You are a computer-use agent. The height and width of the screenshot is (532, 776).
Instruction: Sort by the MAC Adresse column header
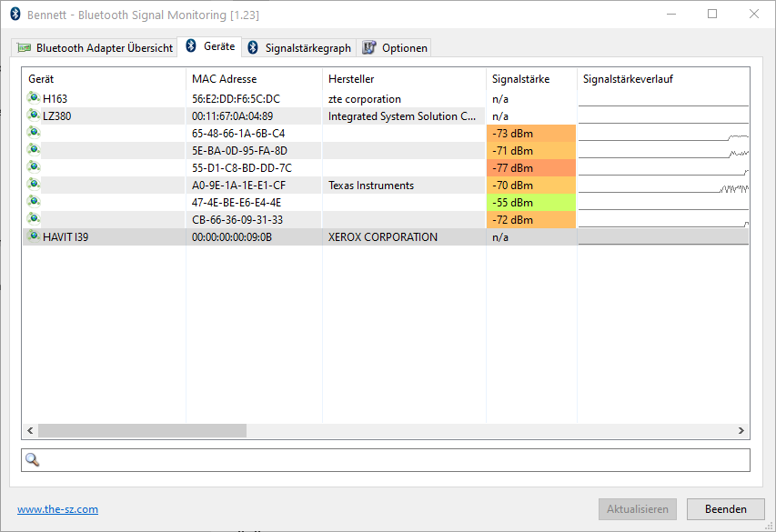point(254,79)
